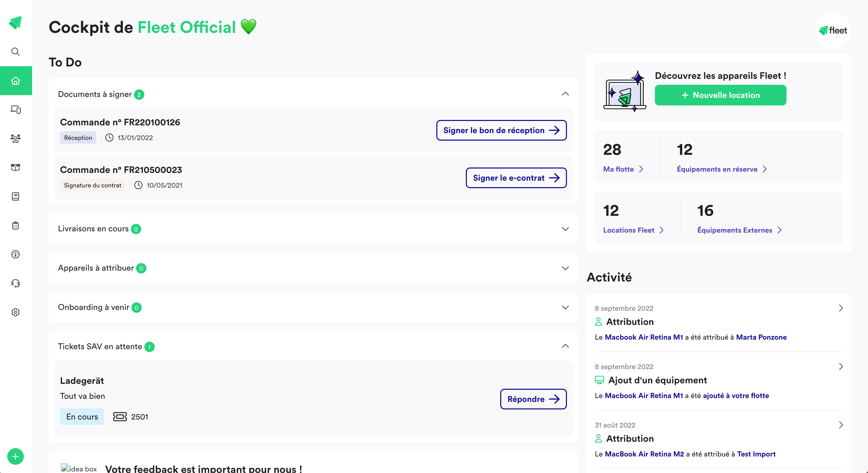Image resolution: width=868 pixels, height=473 pixels.
Task: Toggle the Tickets SAV en attente section
Action: [563, 346]
